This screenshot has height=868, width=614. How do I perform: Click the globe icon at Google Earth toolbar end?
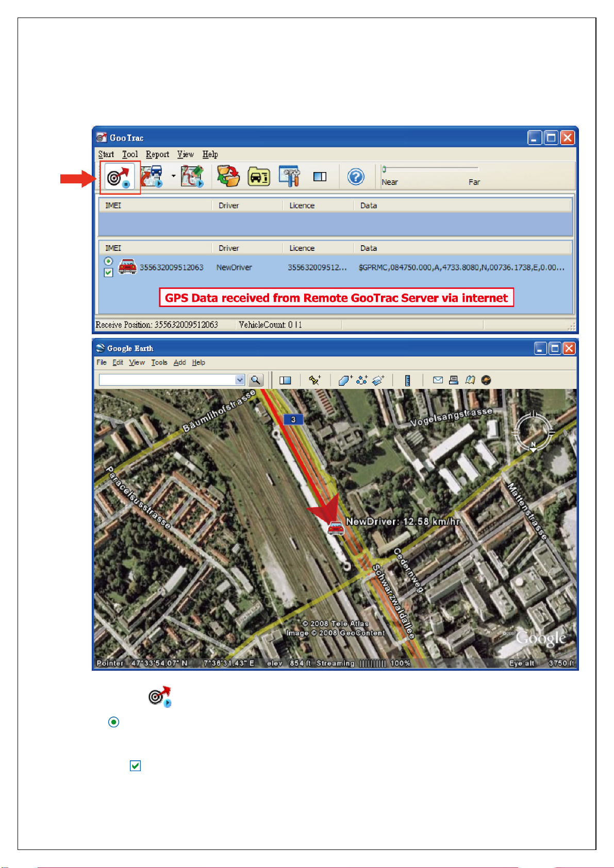(486, 380)
